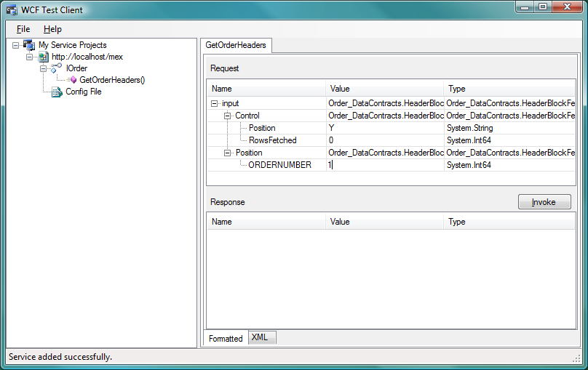
Task: Click the IOrder contract icon
Action: pos(56,68)
